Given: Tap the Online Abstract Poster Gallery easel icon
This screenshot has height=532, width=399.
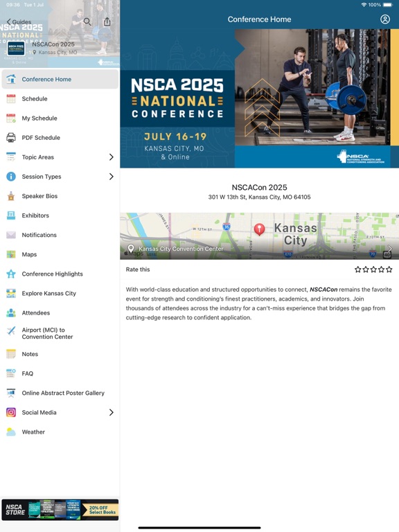Looking at the screenshot, I should click(x=11, y=393).
